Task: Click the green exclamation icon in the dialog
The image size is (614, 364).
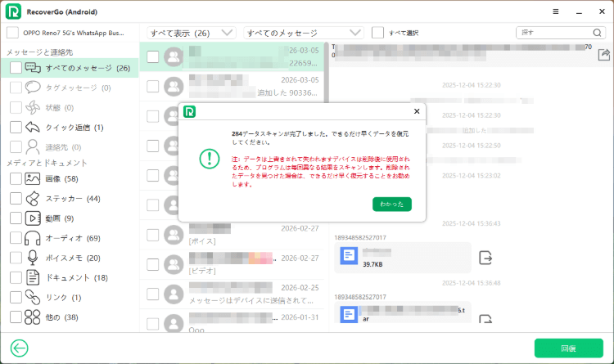Action: pyautogui.click(x=209, y=159)
